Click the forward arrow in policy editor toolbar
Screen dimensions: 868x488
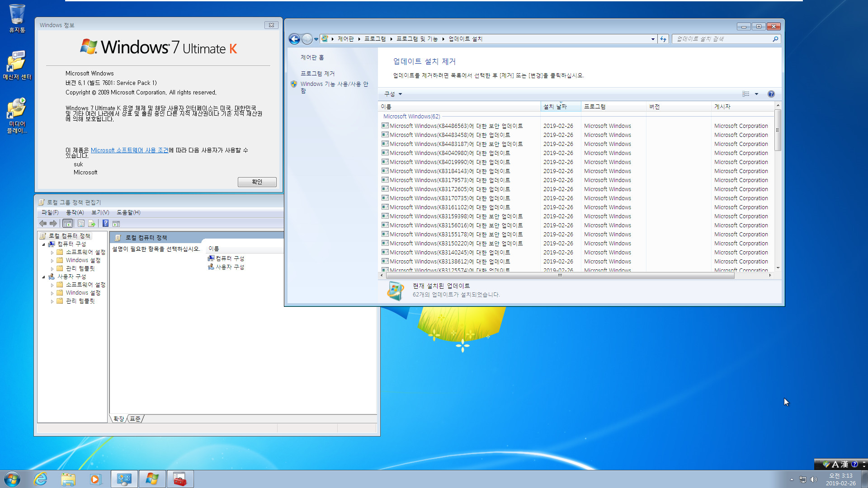pyautogui.click(x=53, y=223)
